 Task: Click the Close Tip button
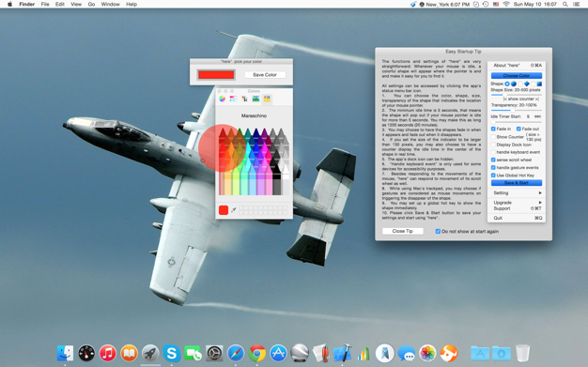click(x=402, y=231)
